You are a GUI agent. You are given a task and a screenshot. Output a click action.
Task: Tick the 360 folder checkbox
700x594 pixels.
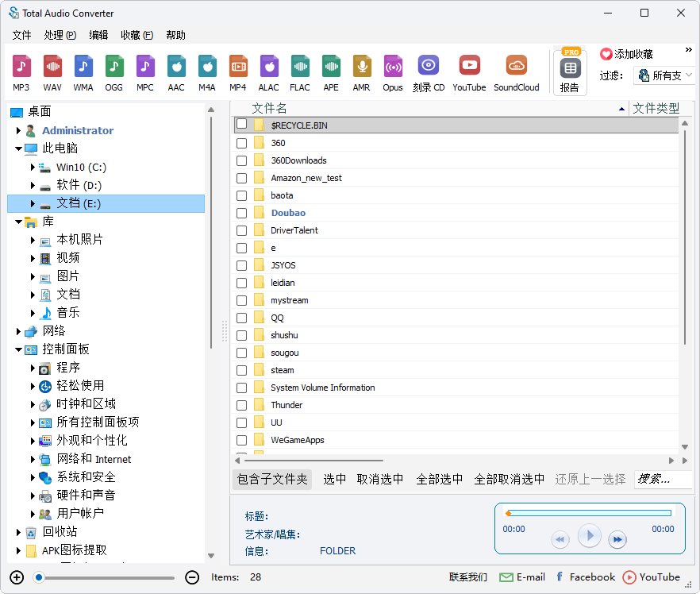click(241, 143)
